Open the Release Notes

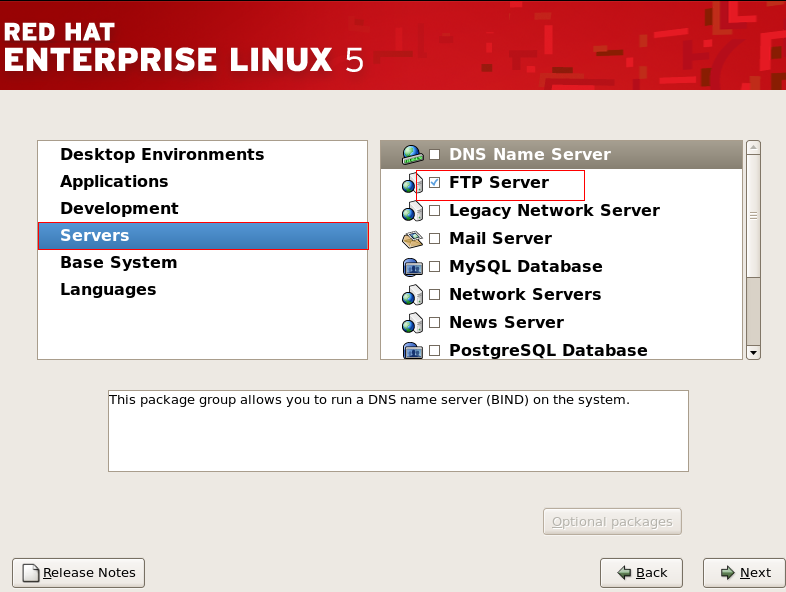79,573
